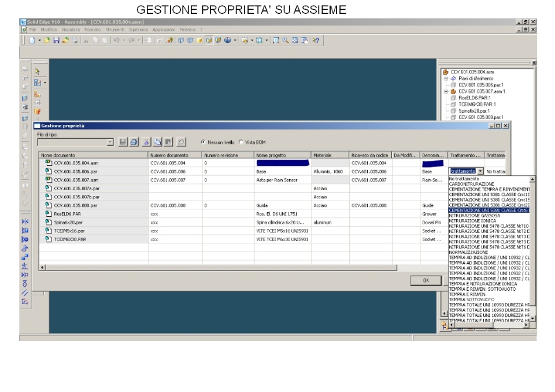Choose TEMPRA SOTTOVUOTO from treatment list
555x392 pixels.
point(472,299)
